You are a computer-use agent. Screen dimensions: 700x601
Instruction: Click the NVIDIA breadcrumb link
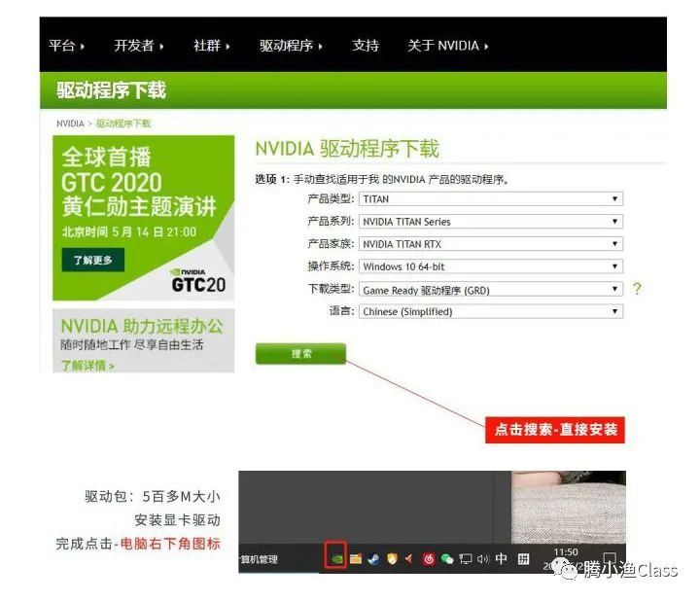(x=70, y=124)
